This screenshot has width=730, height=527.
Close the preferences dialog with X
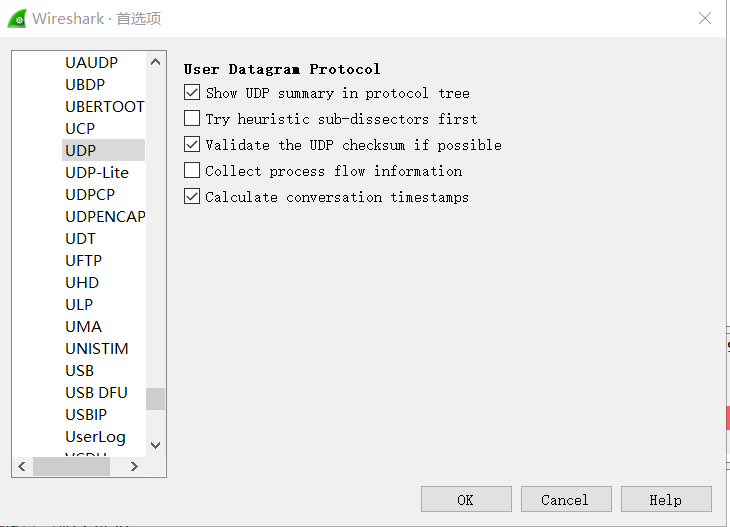[705, 18]
